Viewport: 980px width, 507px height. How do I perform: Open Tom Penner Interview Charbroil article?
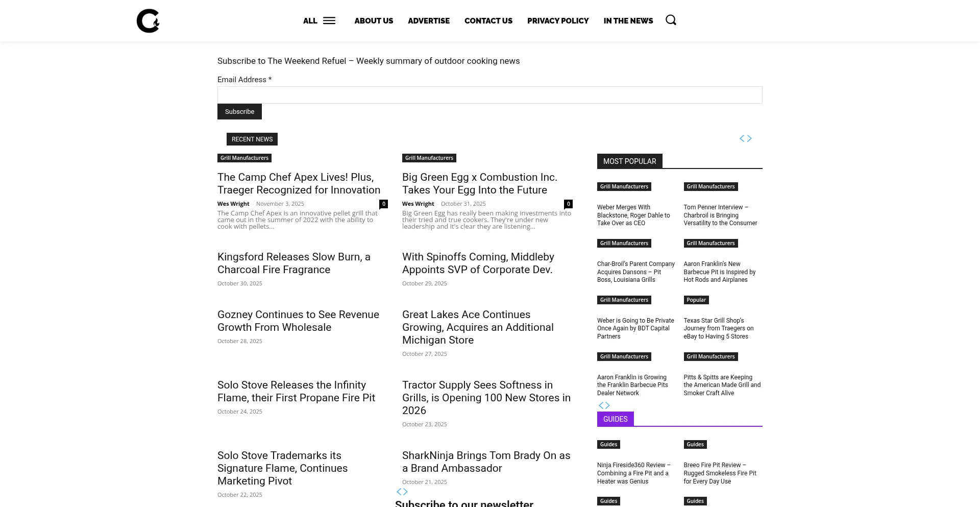tap(721, 215)
